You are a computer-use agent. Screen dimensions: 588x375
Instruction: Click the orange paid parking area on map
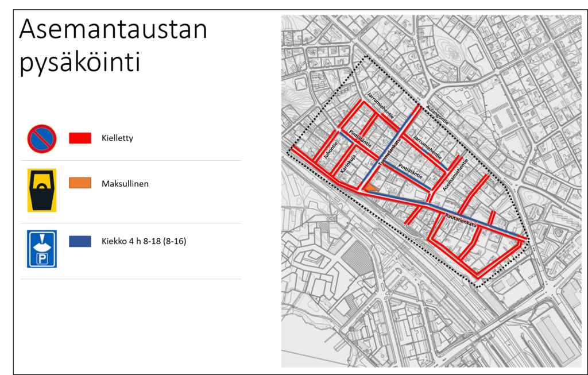click(x=370, y=187)
